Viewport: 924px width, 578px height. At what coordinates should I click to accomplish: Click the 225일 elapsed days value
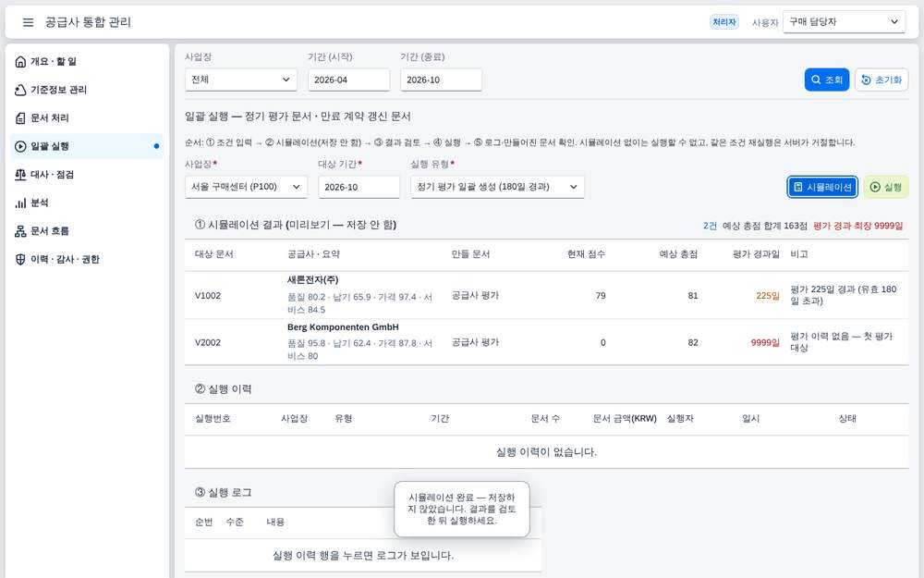tap(768, 296)
